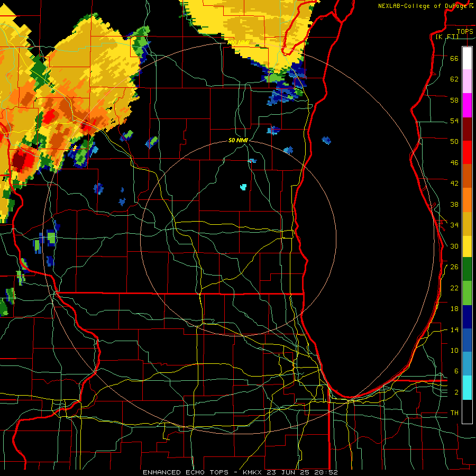Click the 10 legend value
The image size is (476, 476).
[x=454, y=350]
